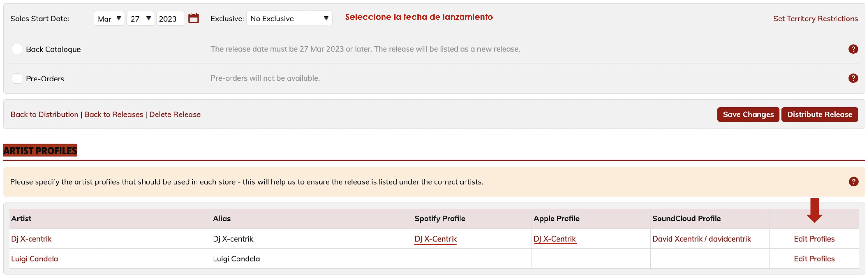Expand the Exclusive dropdown

click(x=289, y=19)
